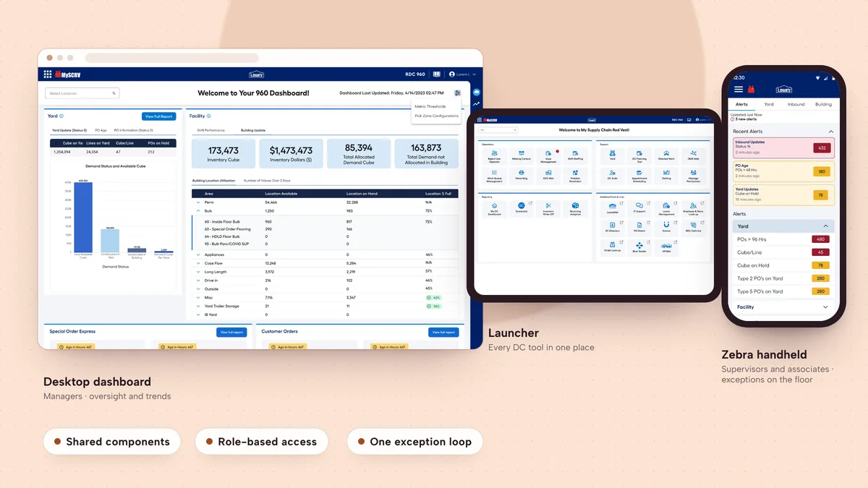The height and width of the screenshot is (488, 868).
Task: Switch to the Inbound tab on handheld
Action: (796, 104)
